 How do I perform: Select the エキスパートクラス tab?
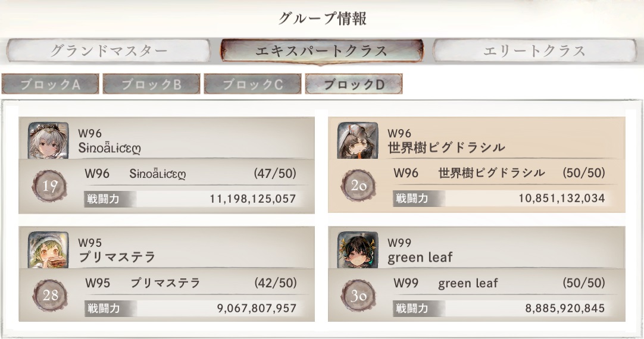321,51
